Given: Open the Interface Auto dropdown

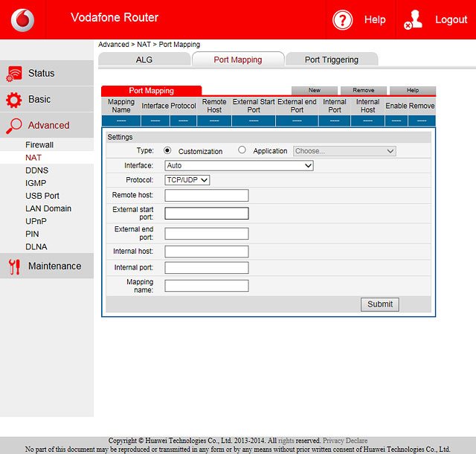Looking at the screenshot, I should pyautogui.click(x=239, y=166).
